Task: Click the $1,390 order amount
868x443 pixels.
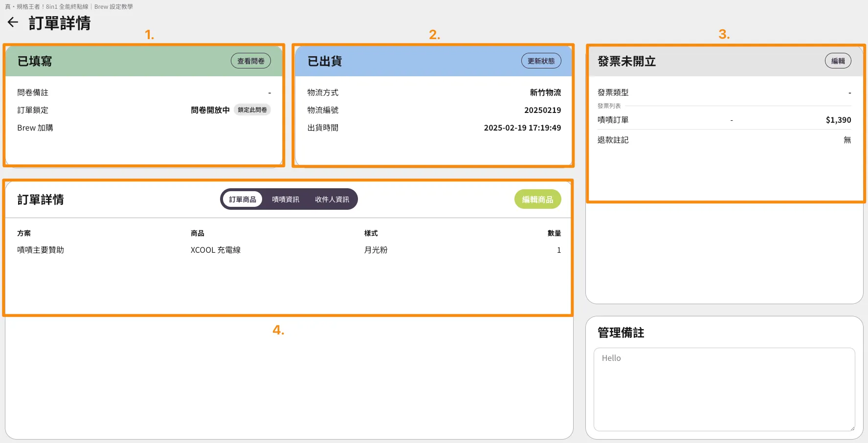Action: pyautogui.click(x=838, y=120)
